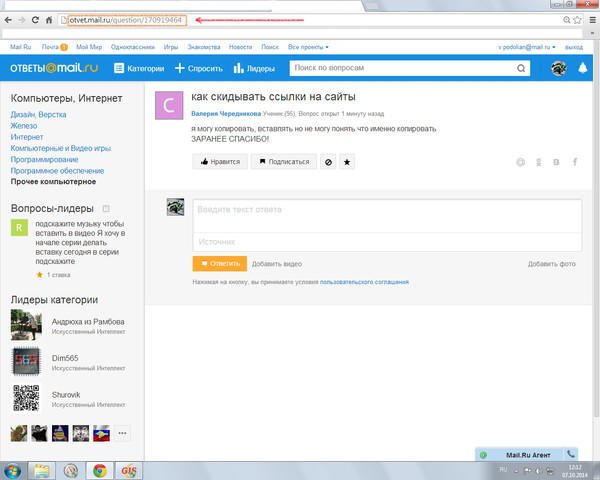Click the star favorite icon under question

point(347,161)
